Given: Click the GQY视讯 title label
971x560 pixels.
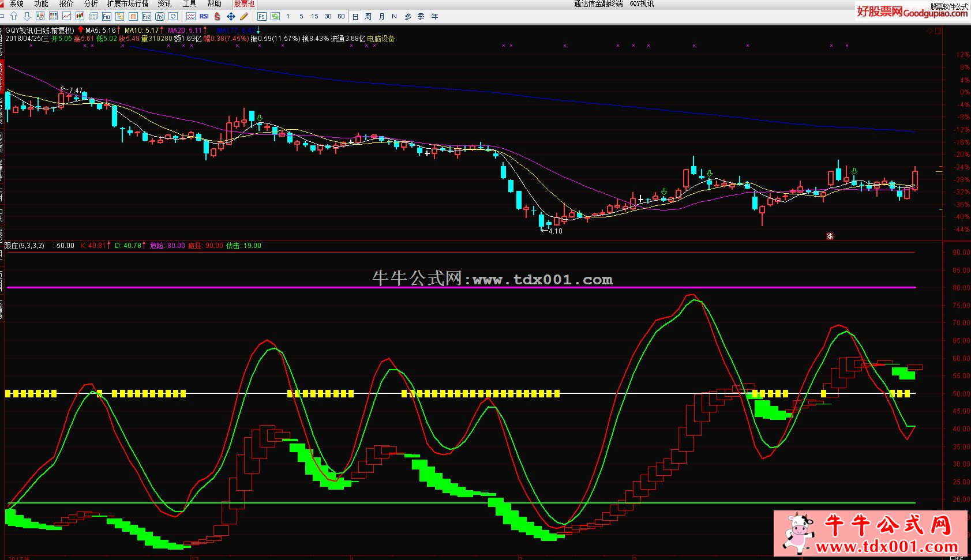Looking at the screenshot, I should [x=642, y=3].
